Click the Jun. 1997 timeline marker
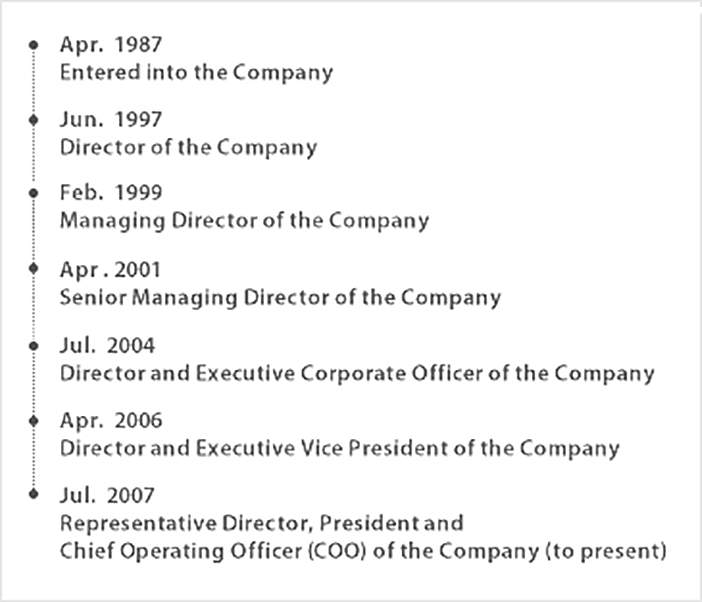This screenshot has height=602, width=702. coord(34,120)
